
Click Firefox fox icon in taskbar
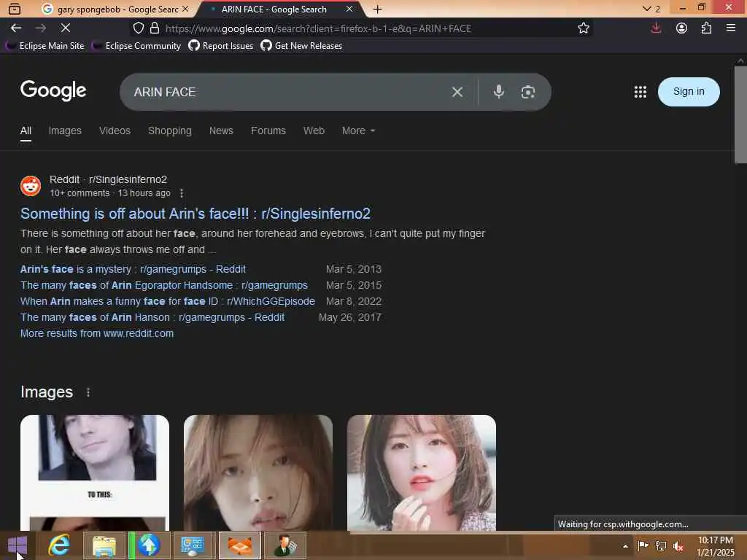[x=240, y=545]
